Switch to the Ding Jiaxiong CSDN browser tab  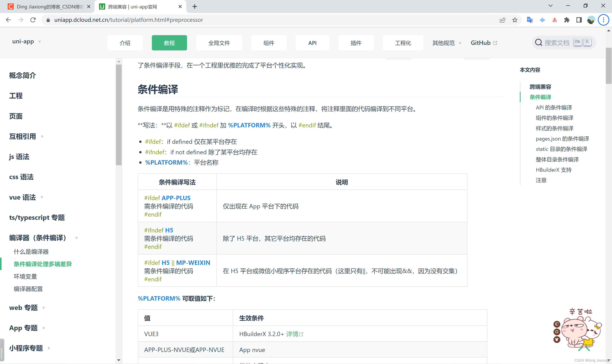tap(49, 7)
